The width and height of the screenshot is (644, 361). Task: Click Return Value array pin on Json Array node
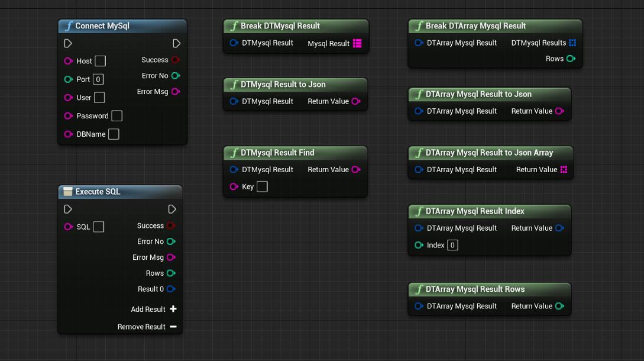[x=564, y=169]
